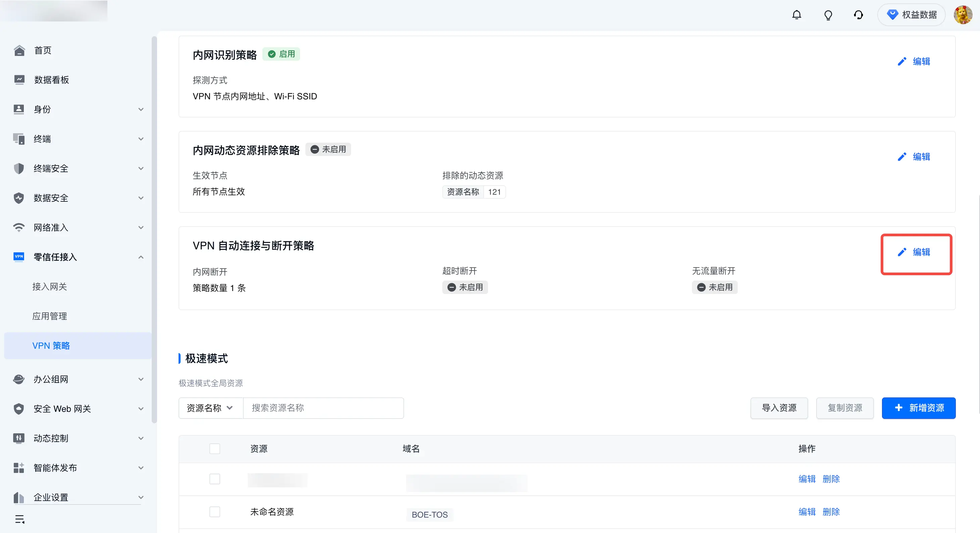Select the VPN 策略 menu item

[x=78, y=345]
